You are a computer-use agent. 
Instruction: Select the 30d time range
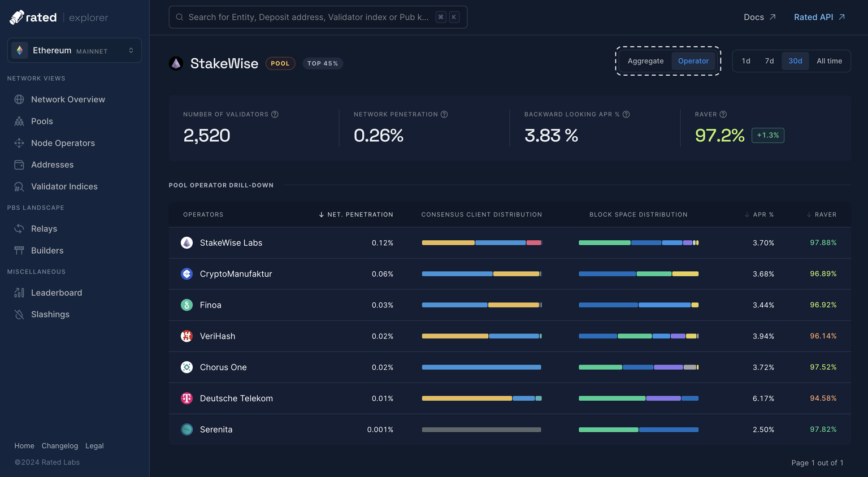pyautogui.click(x=795, y=61)
